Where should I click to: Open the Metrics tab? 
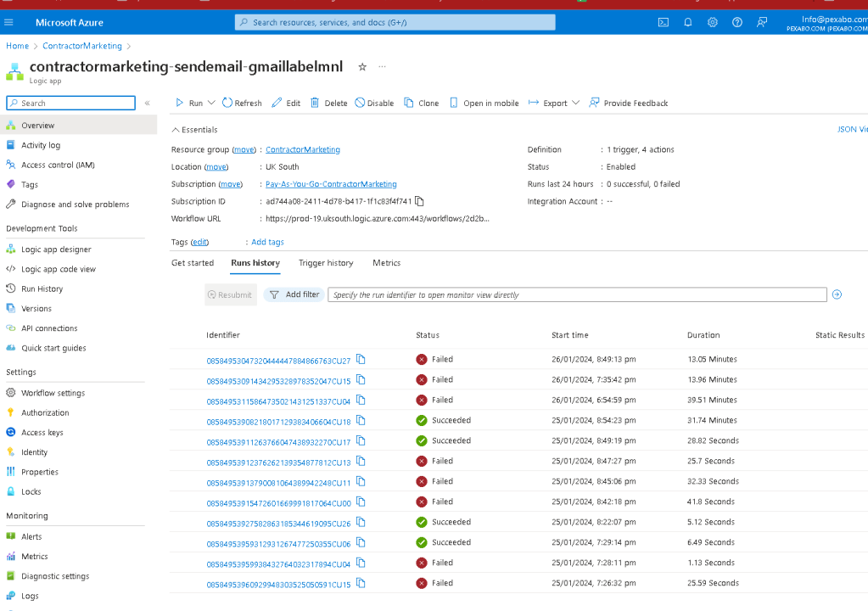click(x=386, y=263)
